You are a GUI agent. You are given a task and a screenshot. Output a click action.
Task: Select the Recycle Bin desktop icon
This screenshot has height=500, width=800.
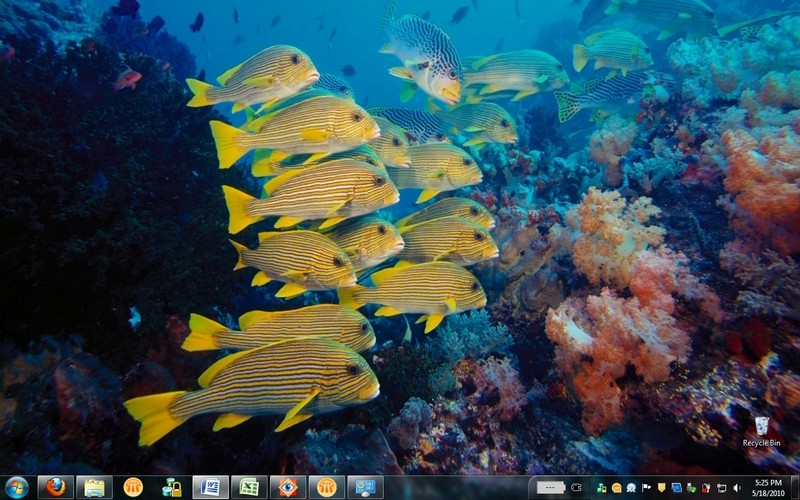pos(762,432)
